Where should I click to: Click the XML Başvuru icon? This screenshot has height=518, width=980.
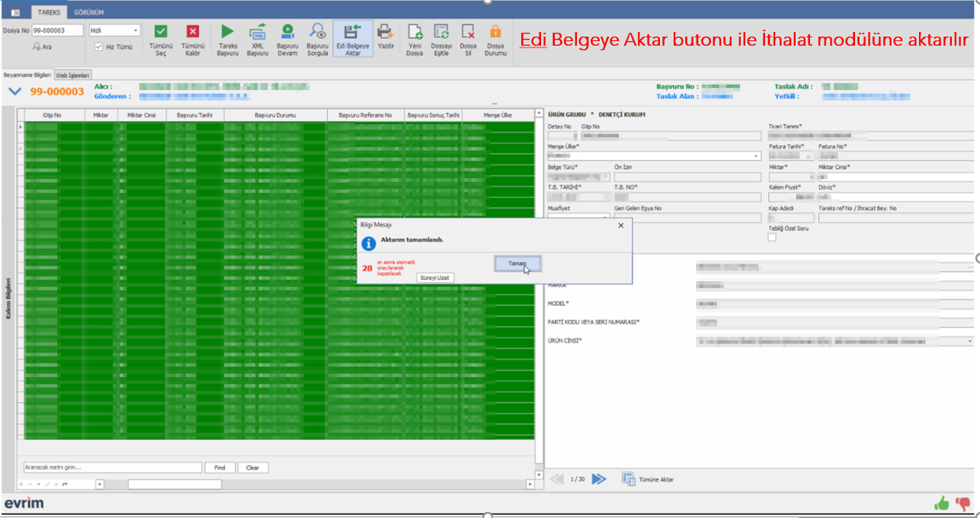pos(258,32)
